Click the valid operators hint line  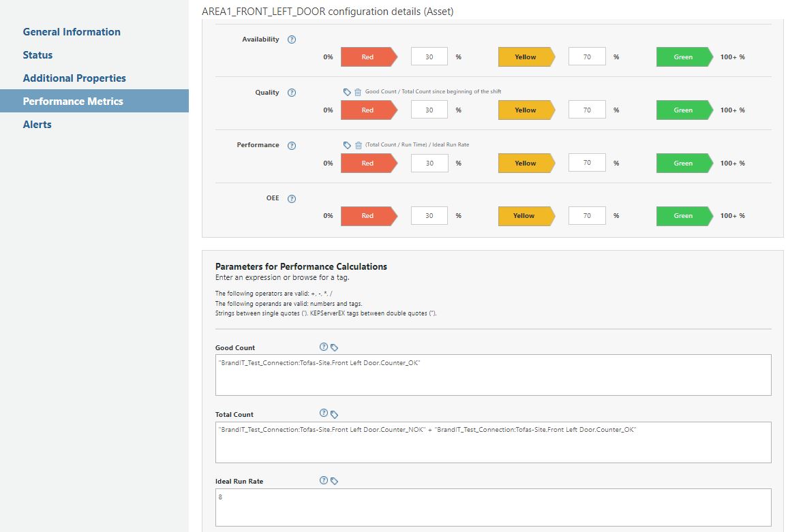click(x=273, y=294)
